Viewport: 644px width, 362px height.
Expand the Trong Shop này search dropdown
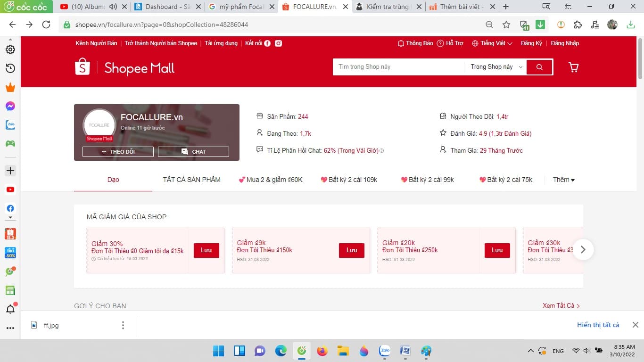(x=496, y=67)
